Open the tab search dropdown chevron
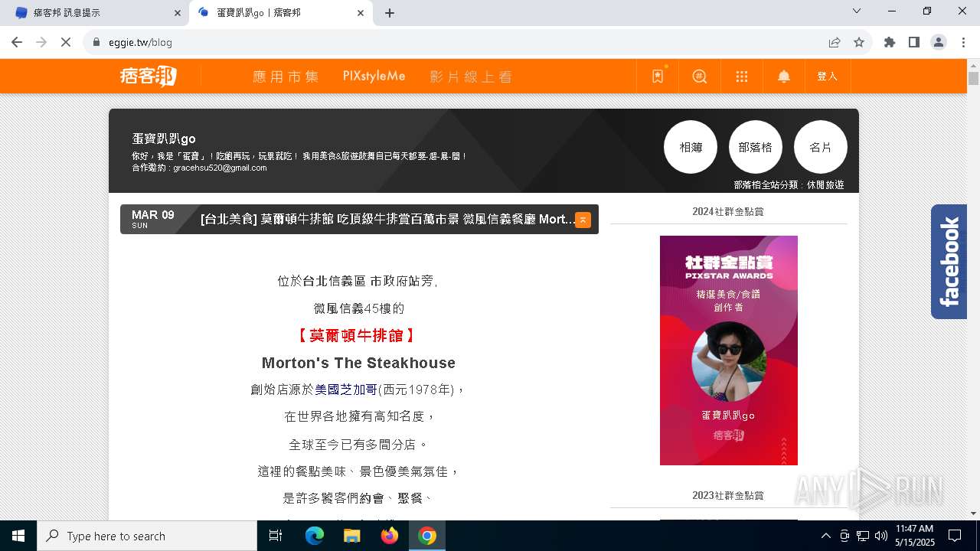 (857, 11)
